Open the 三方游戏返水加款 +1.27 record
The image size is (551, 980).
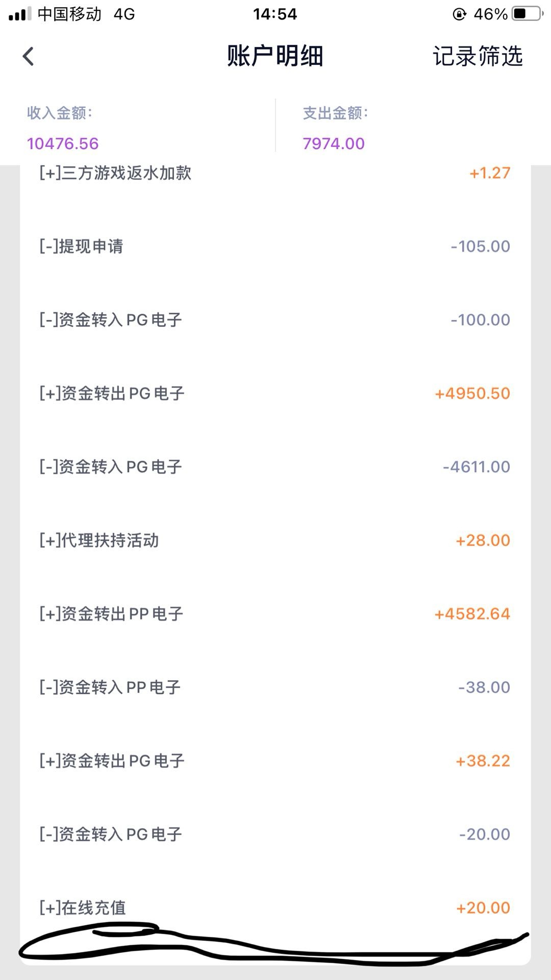[275, 174]
